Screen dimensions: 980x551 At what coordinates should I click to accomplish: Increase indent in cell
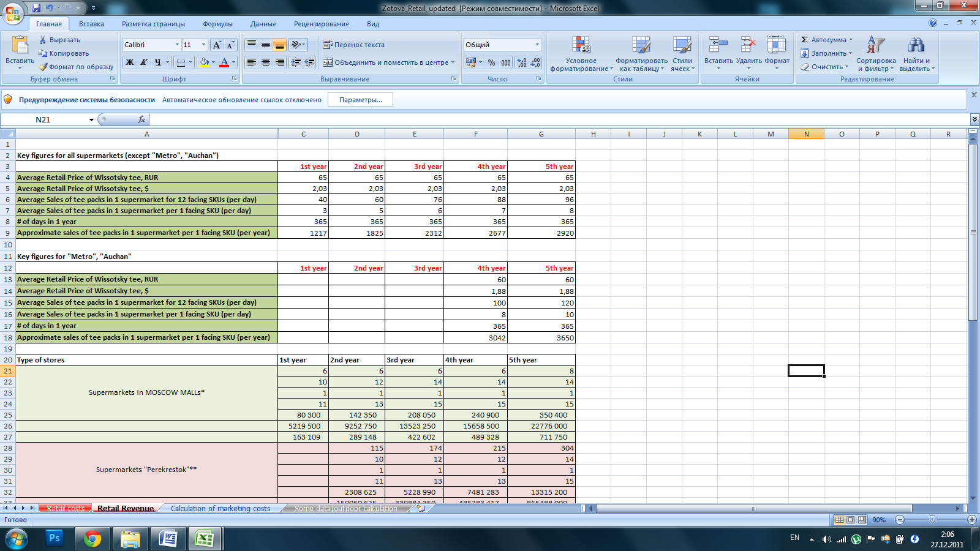[x=310, y=62]
